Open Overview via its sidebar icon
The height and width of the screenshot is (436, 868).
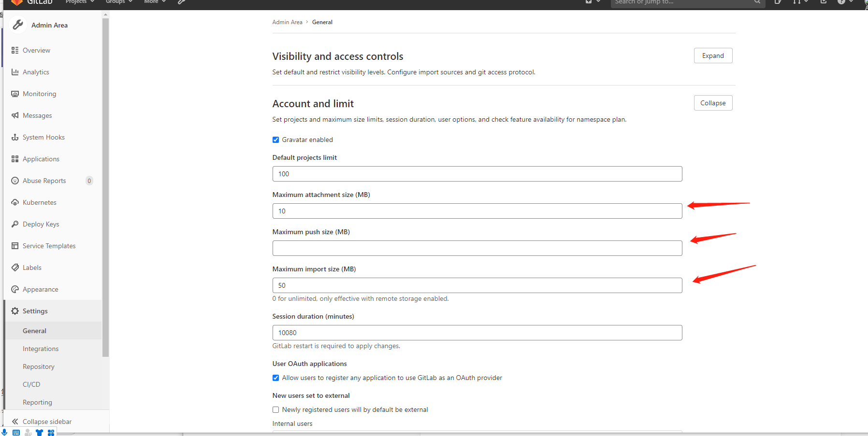(15, 50)
